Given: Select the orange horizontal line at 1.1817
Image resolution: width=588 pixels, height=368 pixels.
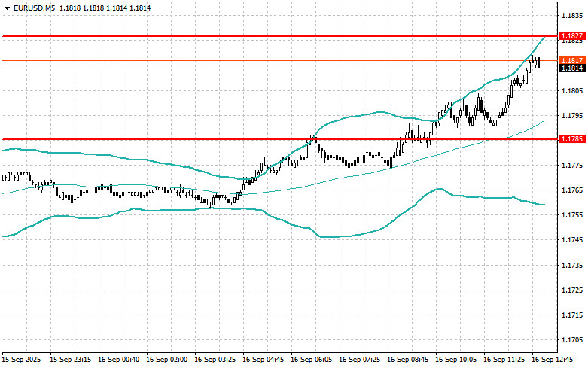Looking at the screenshot, I should coord(280,60).
